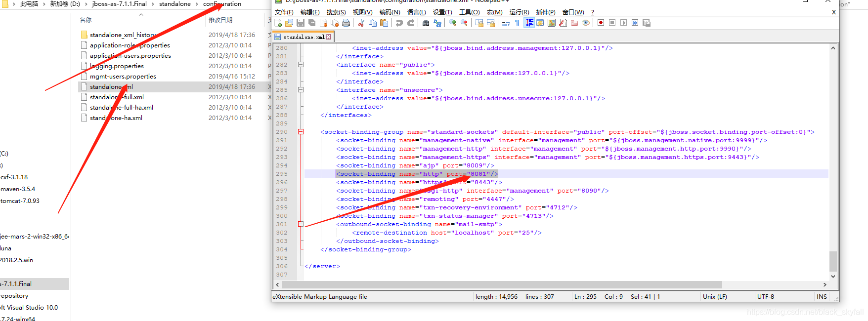Play back the recorded macro icon
This screenshot has height=321, width=868.
[623, 23]
